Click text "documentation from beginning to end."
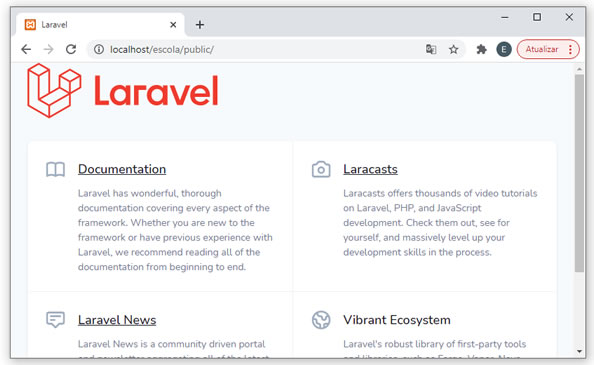594x365 pixels. 162,267
